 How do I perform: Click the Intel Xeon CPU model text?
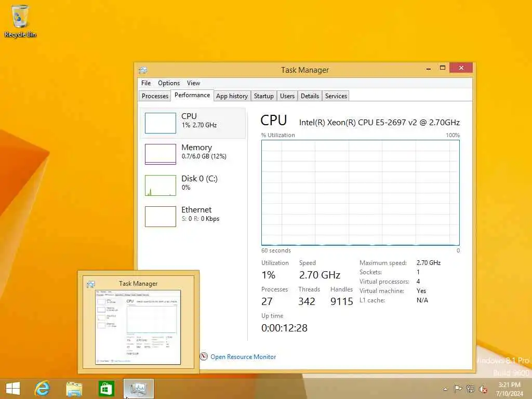click(379, 123)
